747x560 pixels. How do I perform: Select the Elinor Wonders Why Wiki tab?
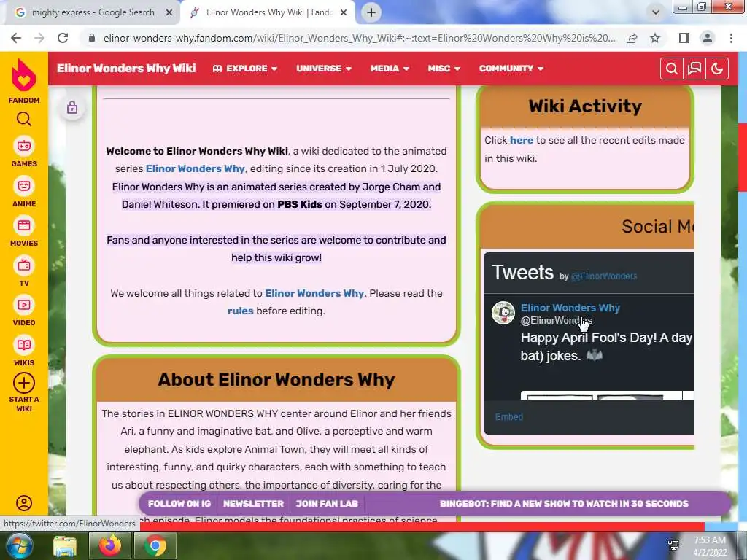pyautogui.click(x=269, y=13)
